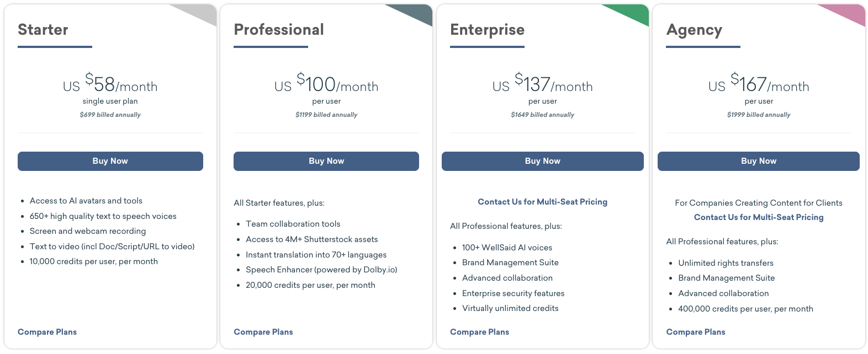Click Enterprise Contact Us for Multi-Seat Pricing
The height and width of the screenshot is (354, 868).
[543, 202]
